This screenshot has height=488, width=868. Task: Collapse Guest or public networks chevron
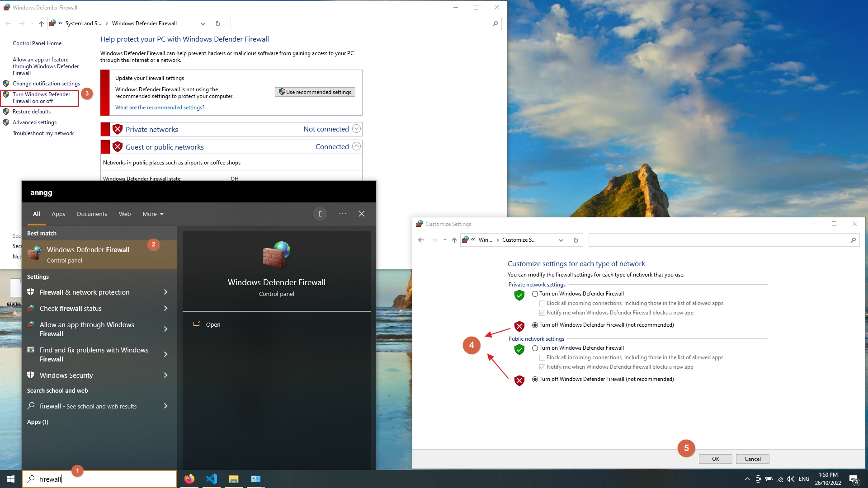tap(356, 146)
